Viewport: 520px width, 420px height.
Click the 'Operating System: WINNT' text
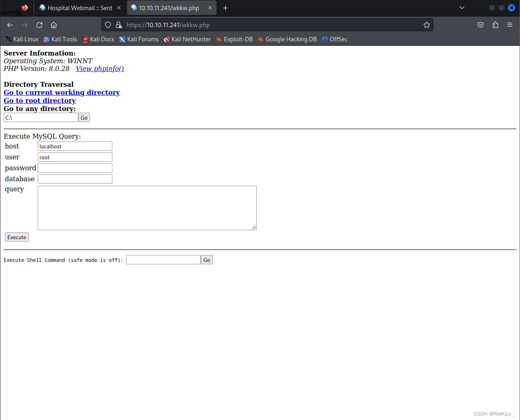pos(48,61)
